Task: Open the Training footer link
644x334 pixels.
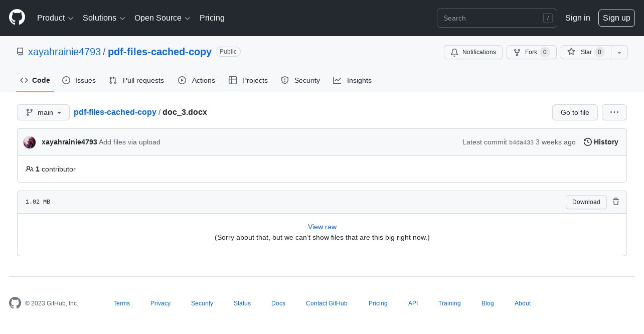Action: (x=449, y=303)
